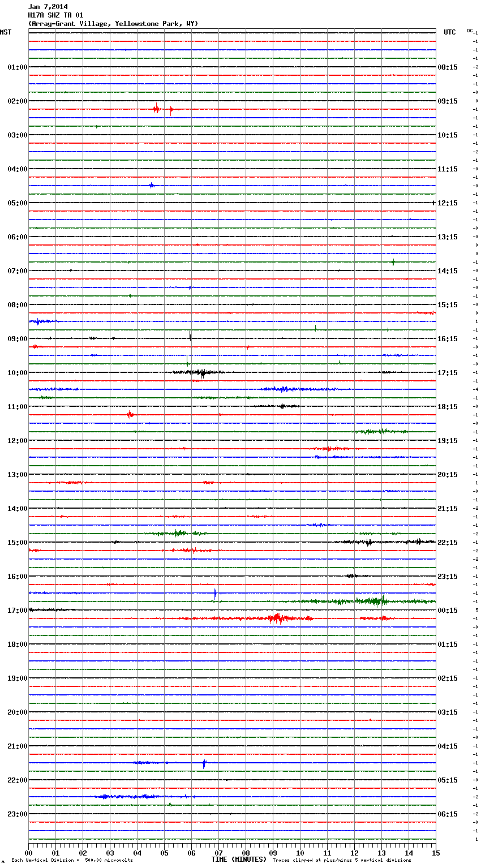Select the 02:00 MST time label

[x=17, y=101]
